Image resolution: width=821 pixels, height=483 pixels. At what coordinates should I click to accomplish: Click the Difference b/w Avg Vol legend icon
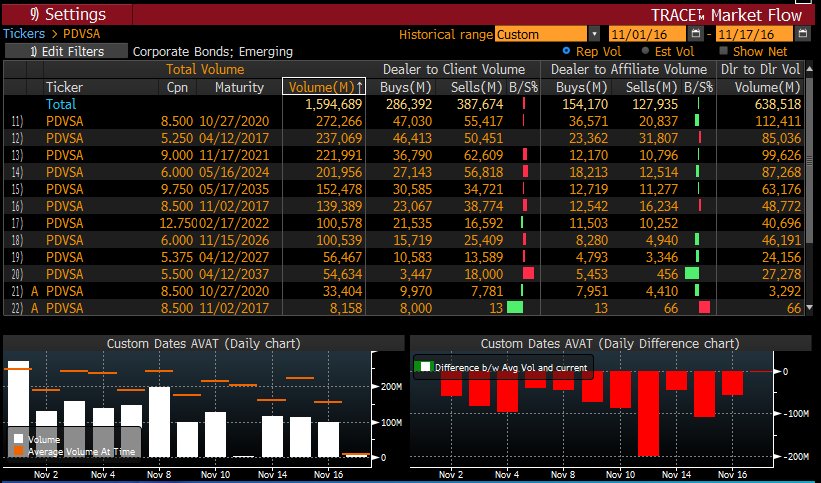[x=423, y=367]
